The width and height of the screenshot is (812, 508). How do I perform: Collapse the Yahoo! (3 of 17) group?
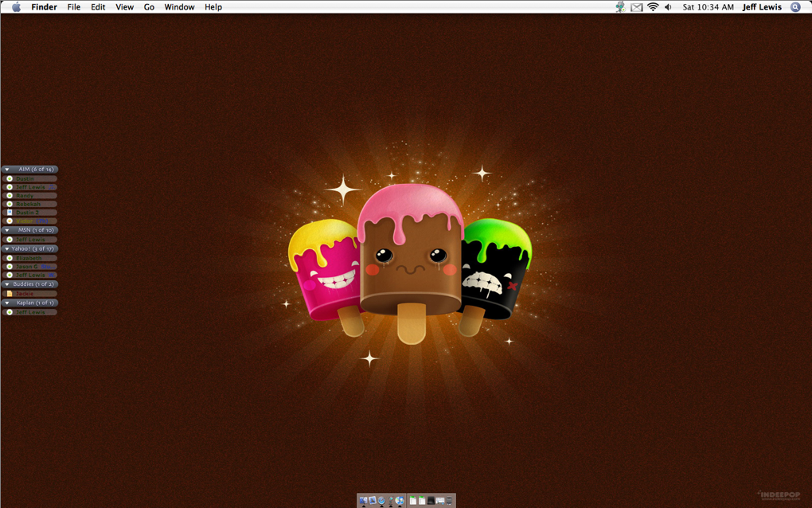(x=6, y=248)
